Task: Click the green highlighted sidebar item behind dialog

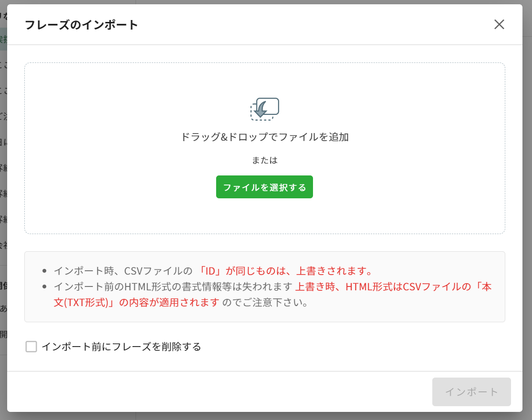Action: (3, 39)
